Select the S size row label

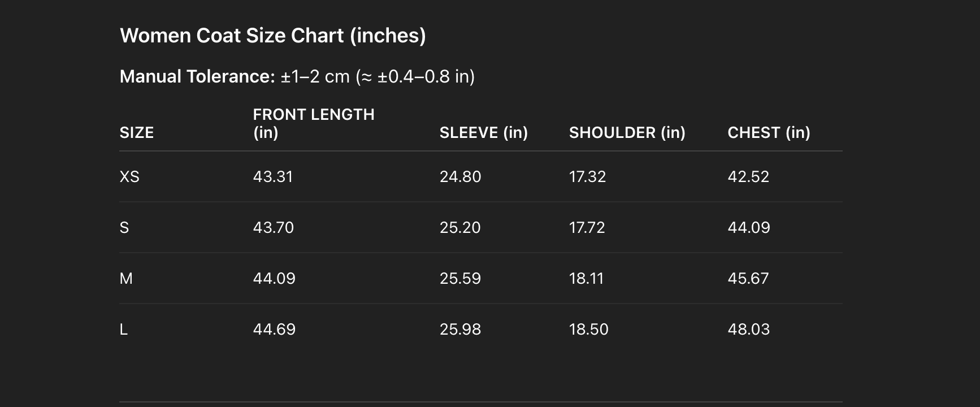pos(124,228)
